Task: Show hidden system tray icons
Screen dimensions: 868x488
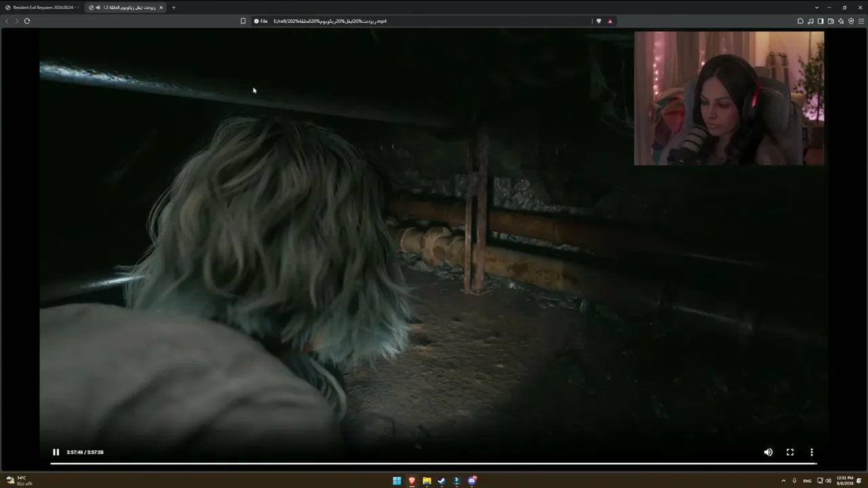Action: click(x=783, y=481)
